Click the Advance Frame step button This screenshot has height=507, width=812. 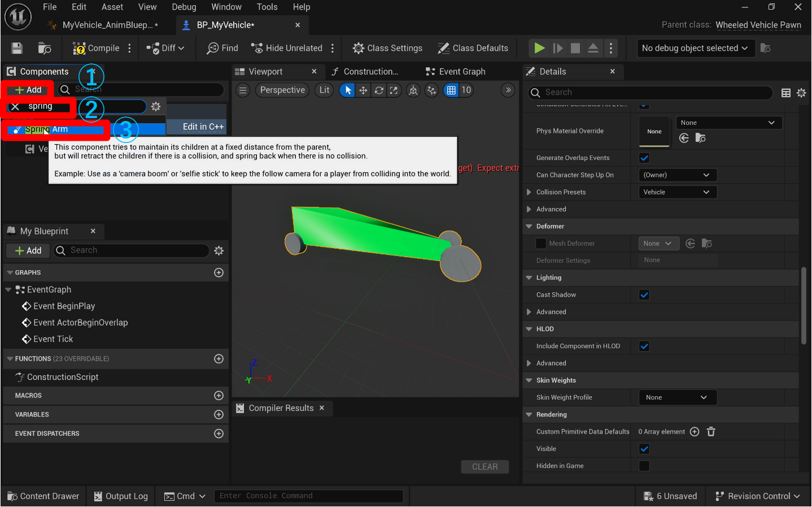(x=558, y=48)
